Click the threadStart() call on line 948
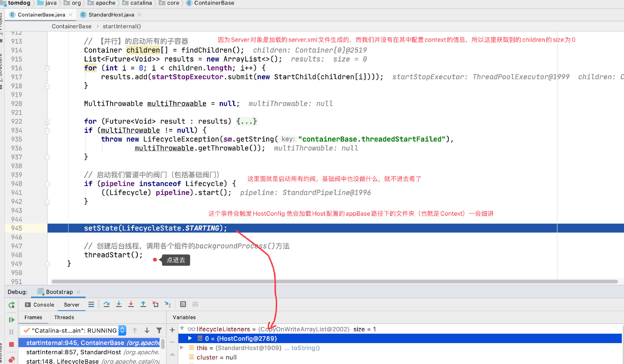This screenshot has width=624, height=364. [x=113, y=255]
